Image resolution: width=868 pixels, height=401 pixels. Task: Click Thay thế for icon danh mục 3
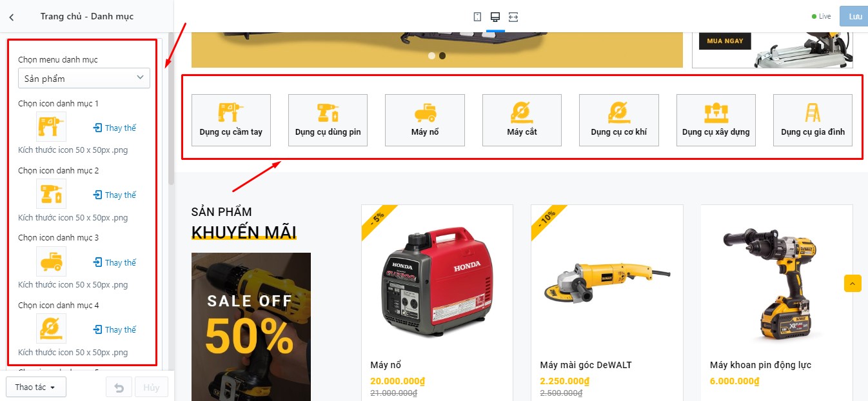pyautogui.click(x=115, y=262)
